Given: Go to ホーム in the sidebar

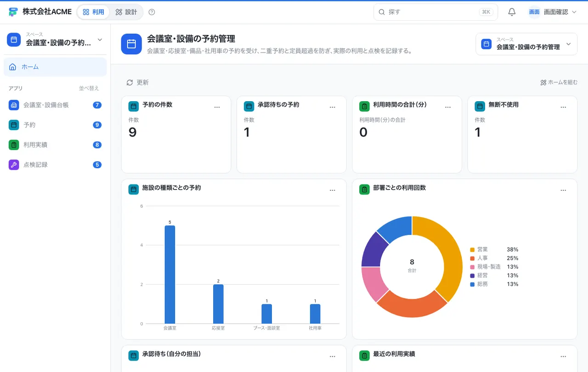Looking at the screenshot, I should tap(55, 67).
